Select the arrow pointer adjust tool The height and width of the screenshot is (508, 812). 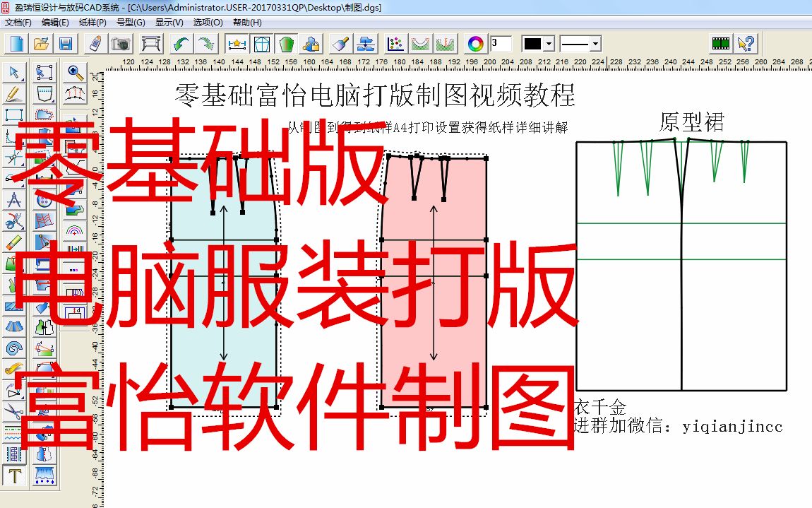pos(14,72)
